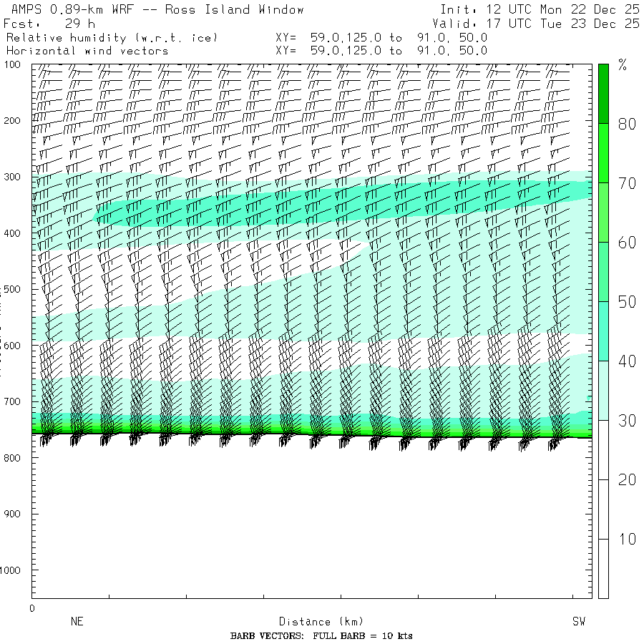Click the "Init: 12 UTC Mon 22 Dec 25" text
Image resolution: width=644 pixels, height=644 pixels.
(x=540, y=10)
